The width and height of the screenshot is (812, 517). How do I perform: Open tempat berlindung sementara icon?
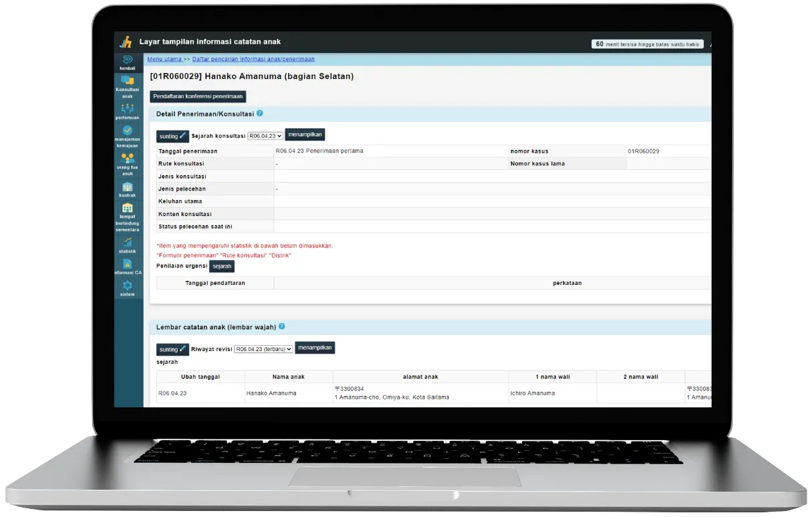(127, 209)
